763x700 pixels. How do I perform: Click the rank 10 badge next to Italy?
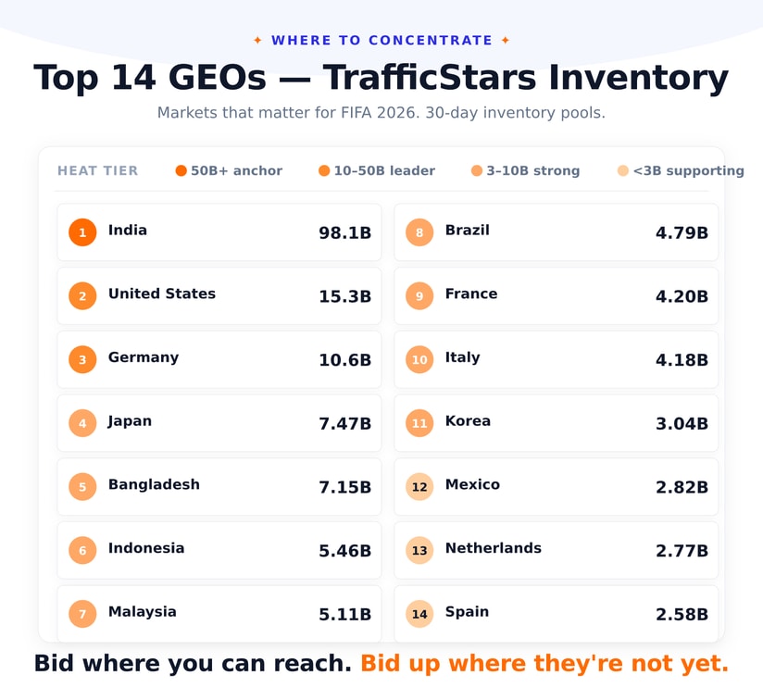click(419, 359)
